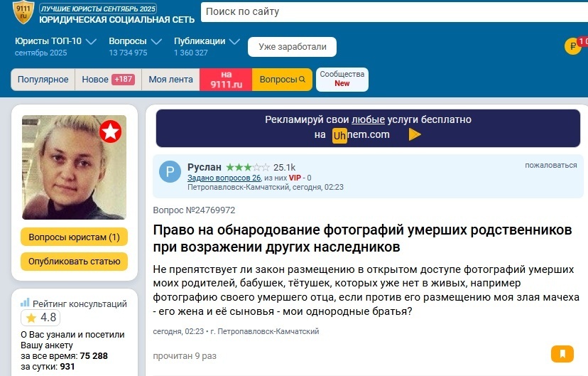Click Руслан's round avatar icon
Image resolution: width=588 pixels, height=376 pixels.
[170, 172]
